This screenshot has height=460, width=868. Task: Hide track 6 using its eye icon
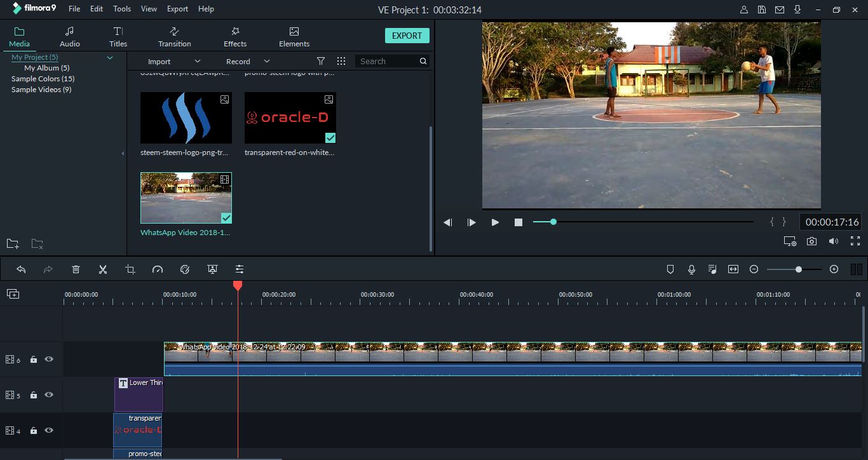point(49,359)
